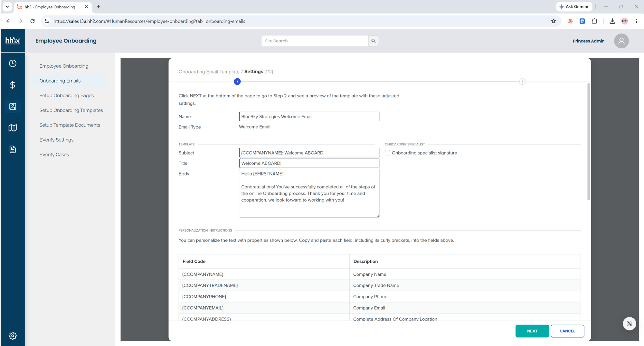644x346 pixels.
Task: Click the Name input field
Action: (309, 117)
